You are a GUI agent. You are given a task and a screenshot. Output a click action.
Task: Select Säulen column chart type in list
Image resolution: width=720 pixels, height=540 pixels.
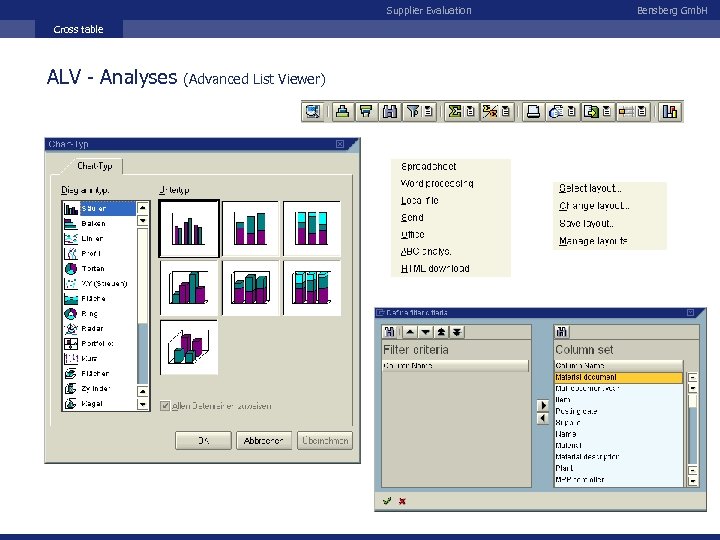pos(99,208)
